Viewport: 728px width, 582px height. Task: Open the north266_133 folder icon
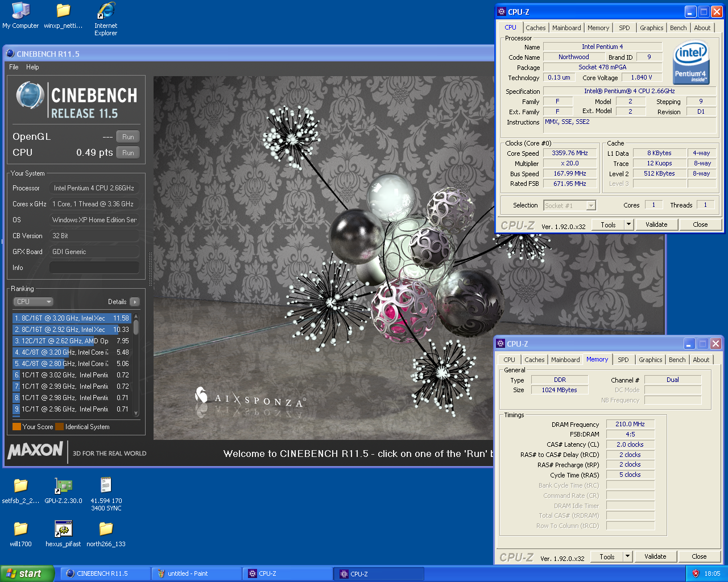tap(106, 534)
